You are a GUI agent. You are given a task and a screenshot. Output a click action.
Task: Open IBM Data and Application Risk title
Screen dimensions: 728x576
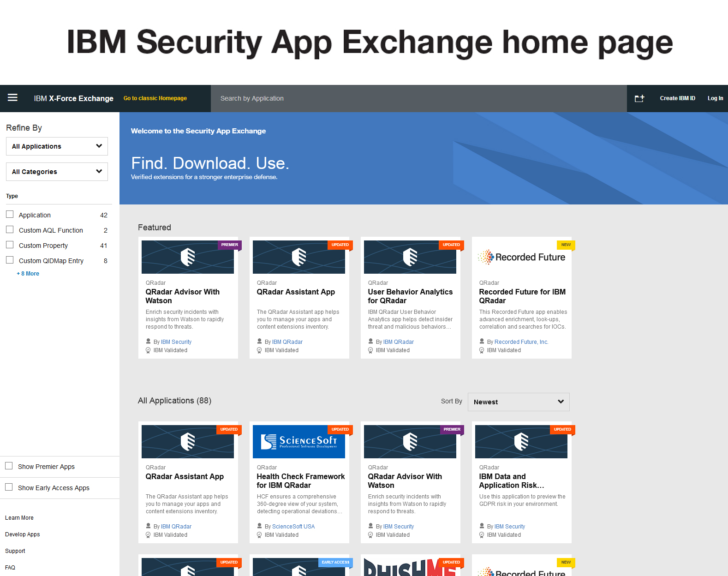coord(512,481)
